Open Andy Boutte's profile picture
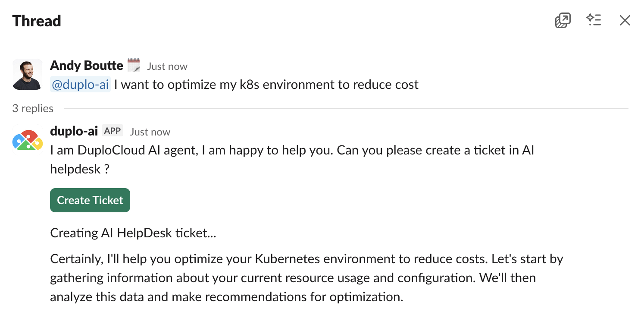 [x=27, y=74]
